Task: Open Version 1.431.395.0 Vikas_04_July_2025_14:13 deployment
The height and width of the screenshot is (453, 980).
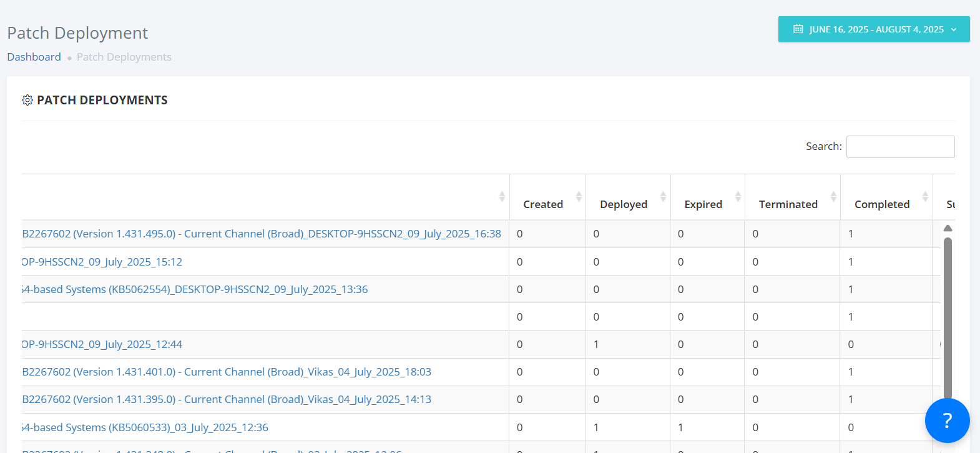Action: 227,399
